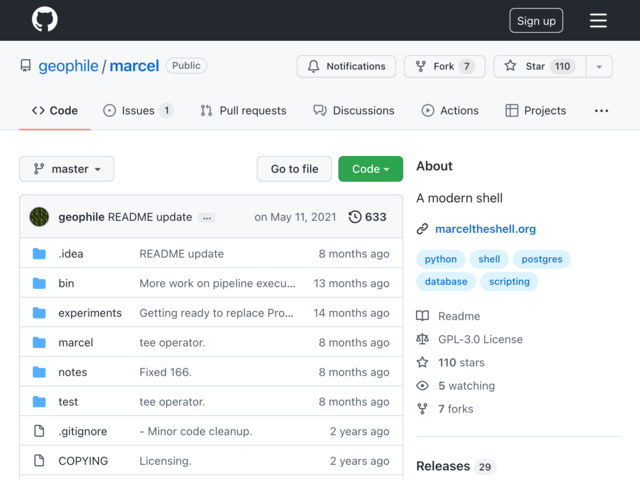The width and height of the screenshot is (640, 480).
Task: Click '- Minor code cleanup.' commit message
Action: pyautogui.click(x=196, y=431)
